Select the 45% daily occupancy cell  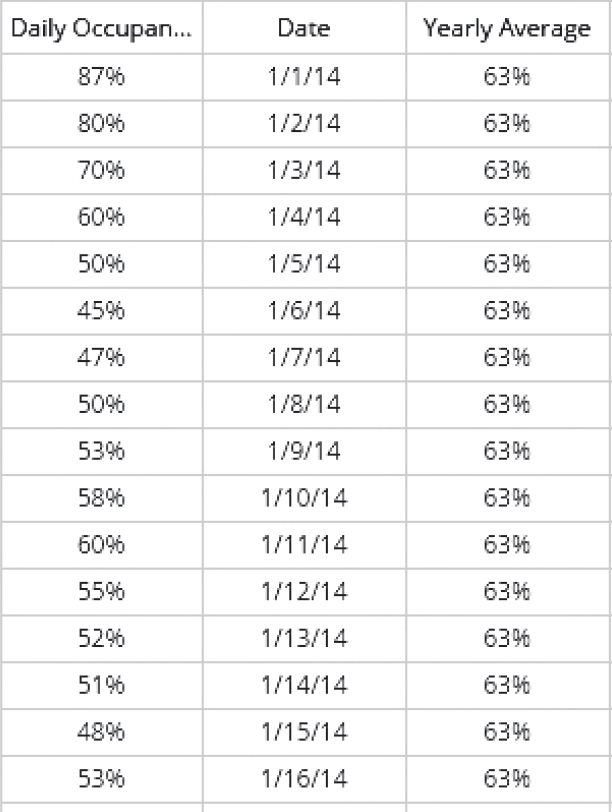(101, 311)
